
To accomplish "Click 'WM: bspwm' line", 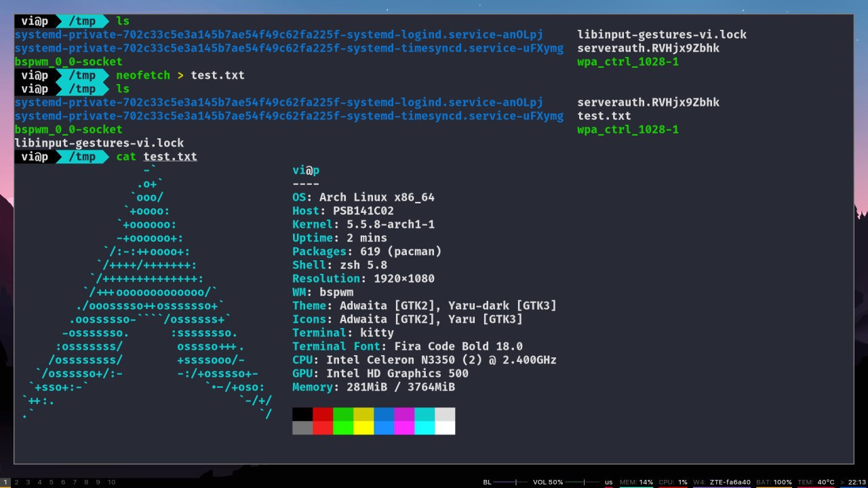I will tap(323, 292).
